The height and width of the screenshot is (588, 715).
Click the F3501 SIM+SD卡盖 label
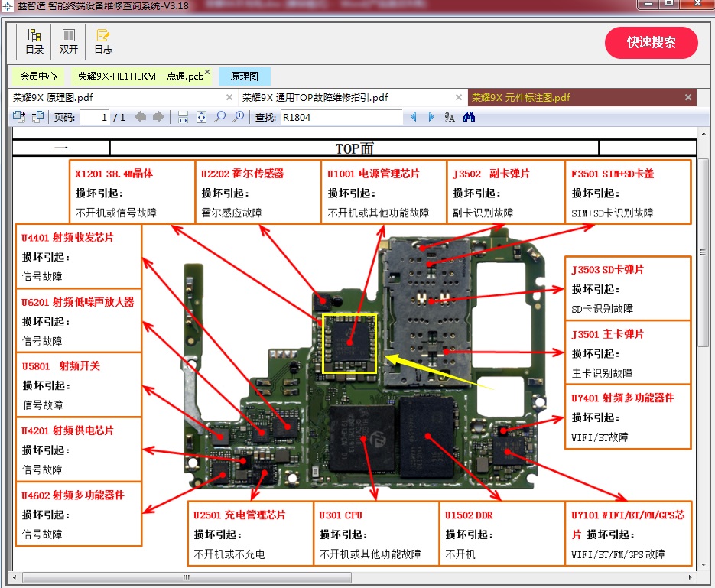[613, 174]
